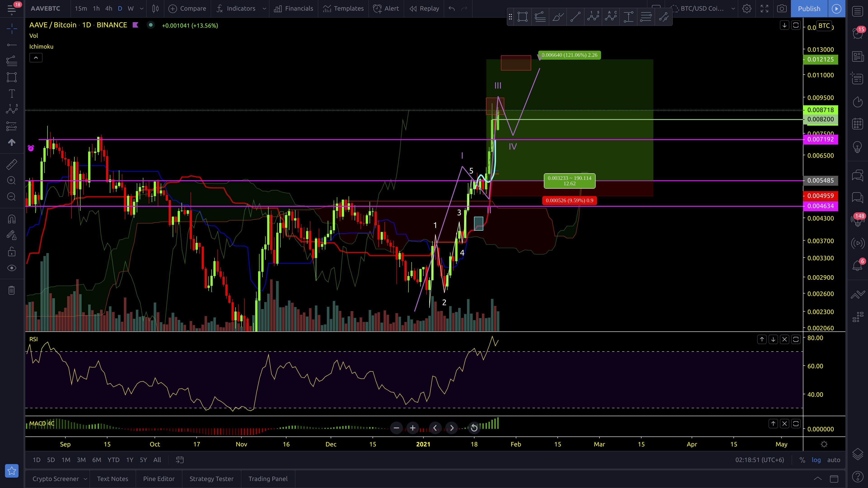Select the Text tool in left toolbar

[12, 94]
